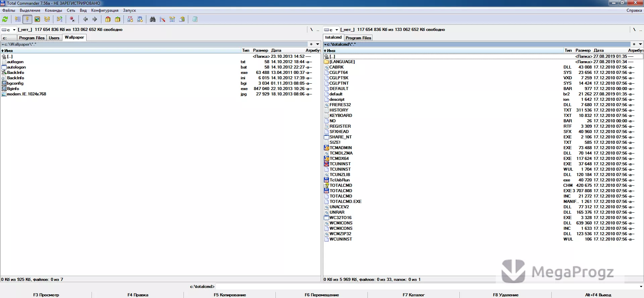The height and width of the screenshot is (298, 644).
Task: Click the Alt+F4 Выход button
Action: (598, 295)
